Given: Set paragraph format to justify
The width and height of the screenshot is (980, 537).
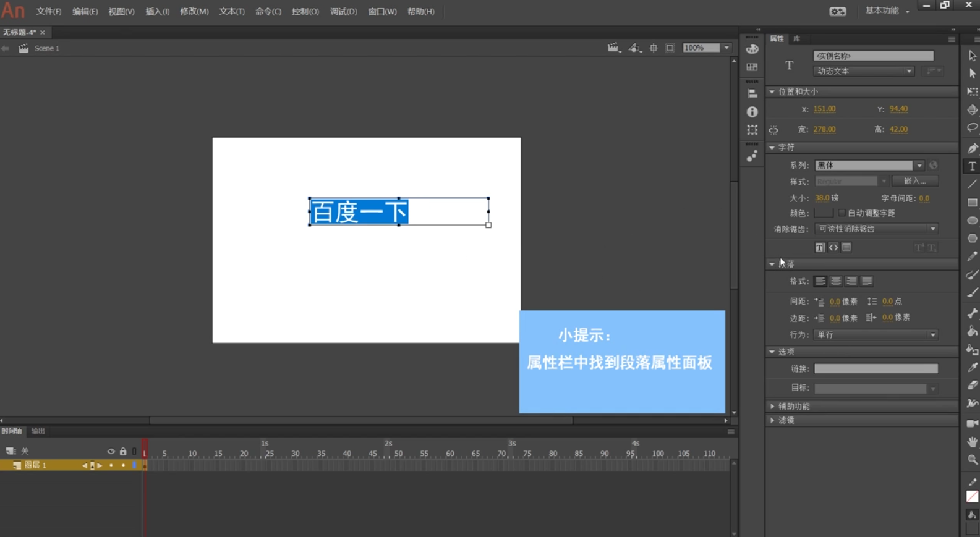Looking at the screenshot, I should click(x=867, y=281).
